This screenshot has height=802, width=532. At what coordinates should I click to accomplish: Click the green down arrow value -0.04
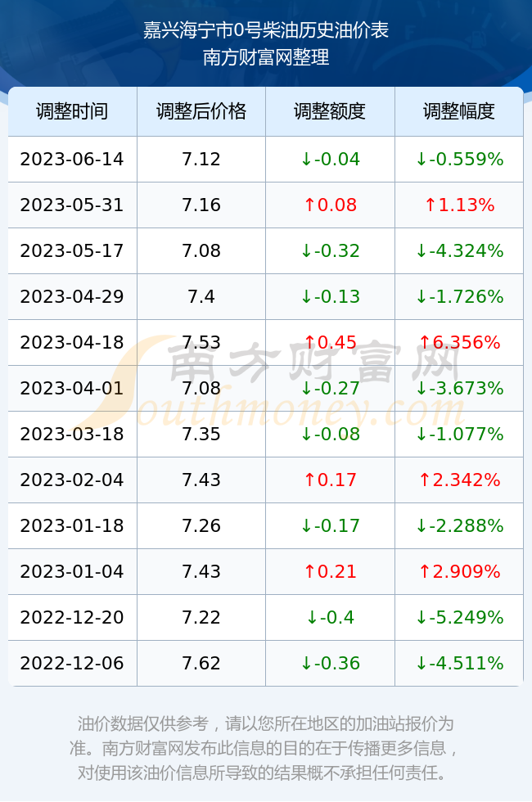tap(330, 159)
